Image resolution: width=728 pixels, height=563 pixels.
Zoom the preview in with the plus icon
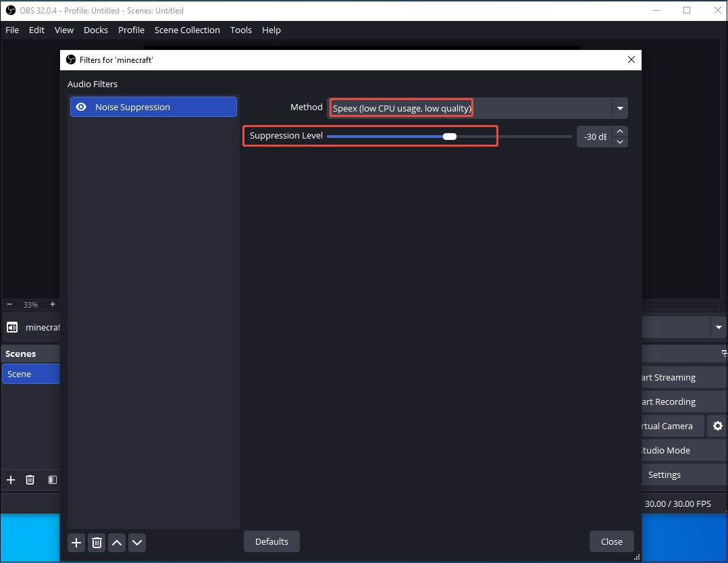click(x=53, y=304)
